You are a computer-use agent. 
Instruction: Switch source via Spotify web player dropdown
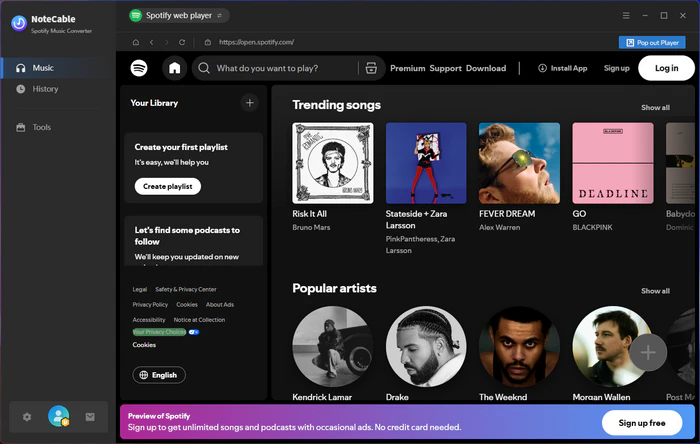(x=179, y=16)
